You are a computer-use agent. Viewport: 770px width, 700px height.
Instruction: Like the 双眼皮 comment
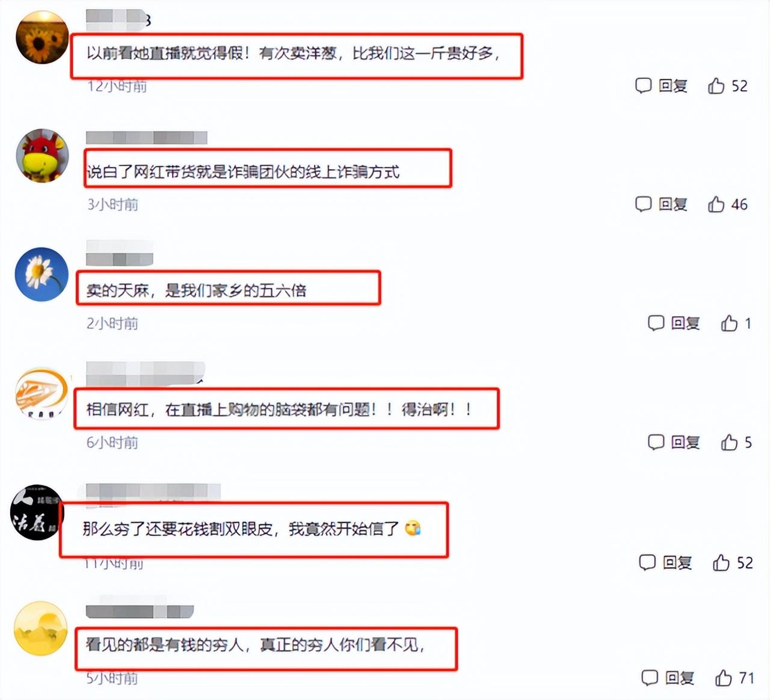(721, 562)
